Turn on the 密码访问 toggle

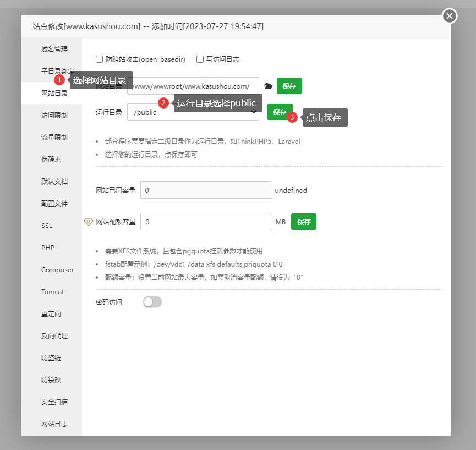[x=152, y=302]
